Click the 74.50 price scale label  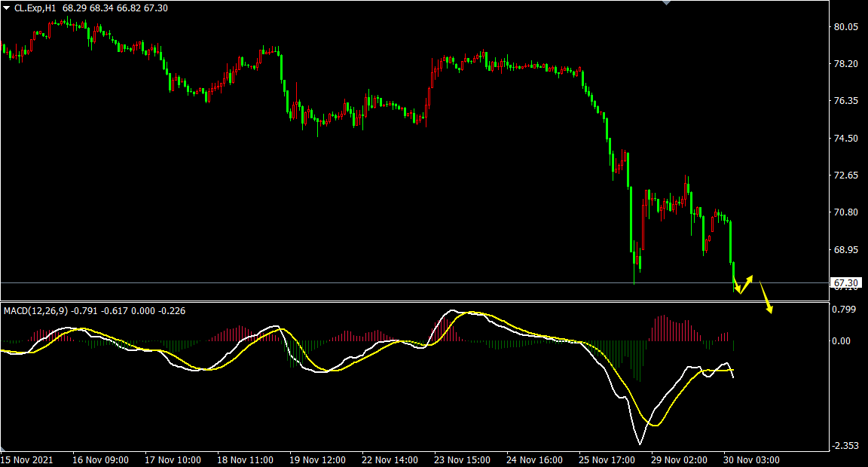(846, 139)
